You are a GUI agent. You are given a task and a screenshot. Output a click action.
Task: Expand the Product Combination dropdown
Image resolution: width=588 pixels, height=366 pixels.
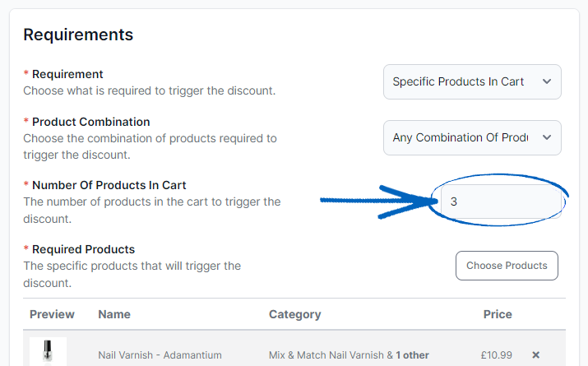coord(472,137)
